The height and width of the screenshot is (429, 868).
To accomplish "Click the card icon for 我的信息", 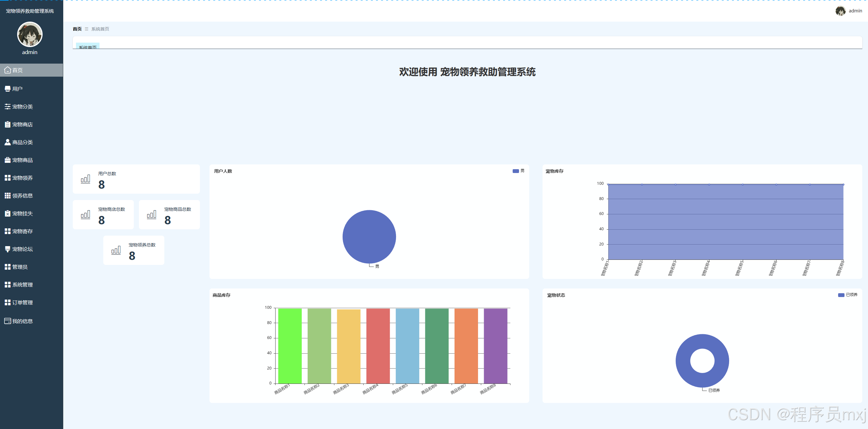I will [7, 321].
